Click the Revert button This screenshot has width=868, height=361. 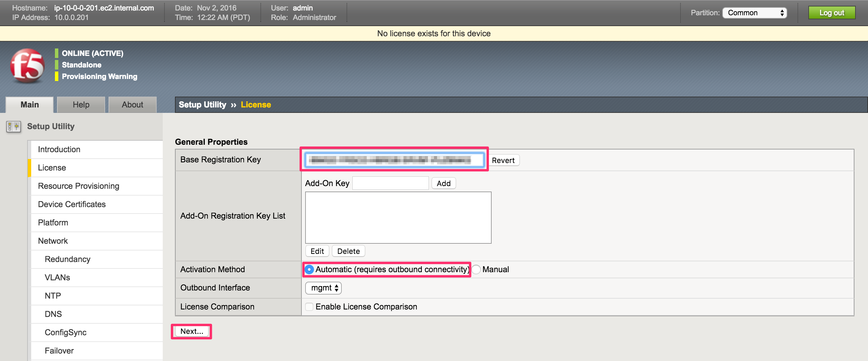point(503,160)
